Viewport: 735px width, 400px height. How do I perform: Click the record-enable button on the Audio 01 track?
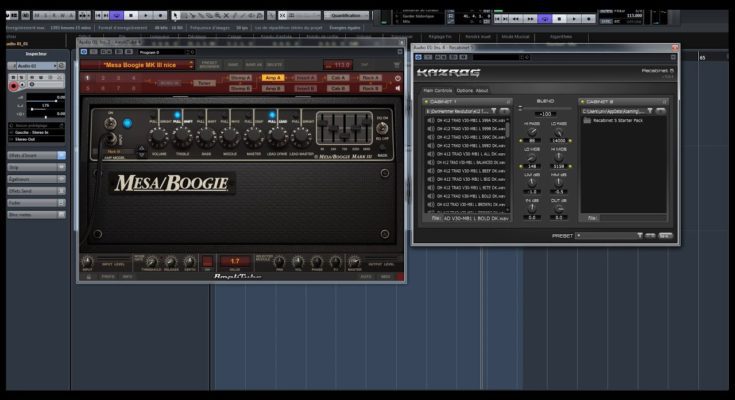click(13, 87)
